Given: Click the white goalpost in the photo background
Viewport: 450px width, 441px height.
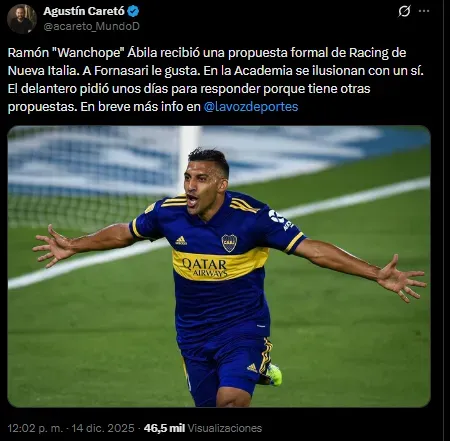Looking at the screenshot, I should point(189,156).
